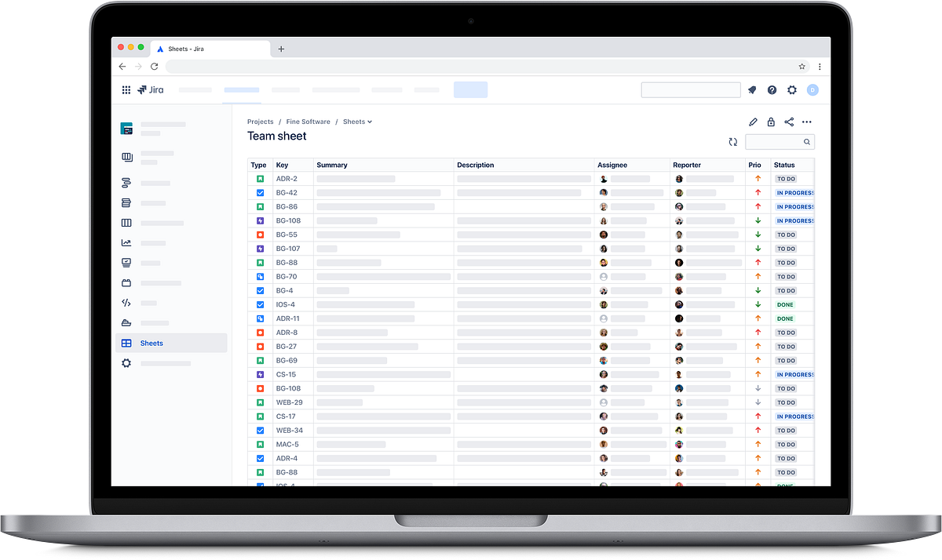Image resolution: width=942 pixels, height=560 pixels.
Task: Open the settings gear in the top navigation
Action: tap(792, 89)
